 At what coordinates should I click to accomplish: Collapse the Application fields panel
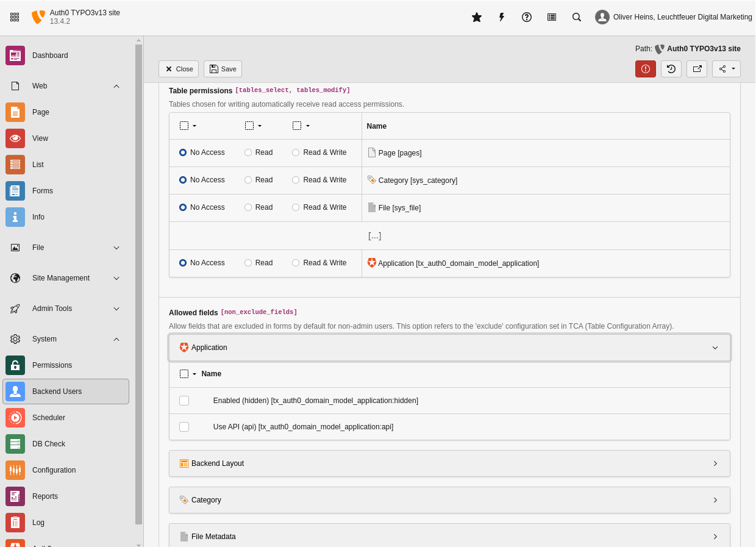click(x=449, y=348)
